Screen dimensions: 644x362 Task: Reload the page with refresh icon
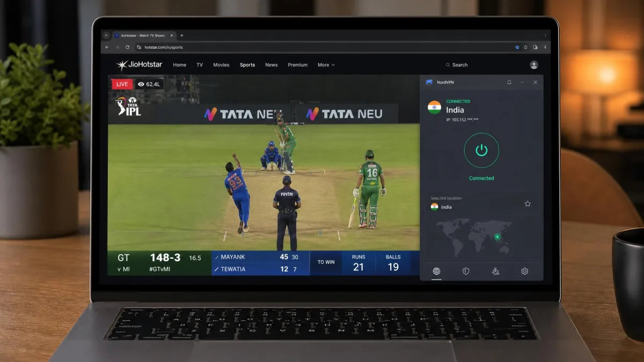[127, 47]
